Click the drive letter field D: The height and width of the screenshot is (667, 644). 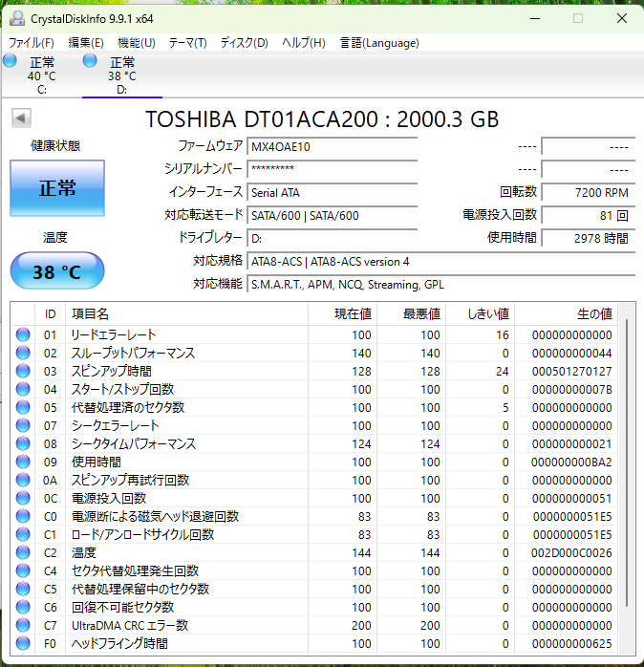tap(333, 238)
